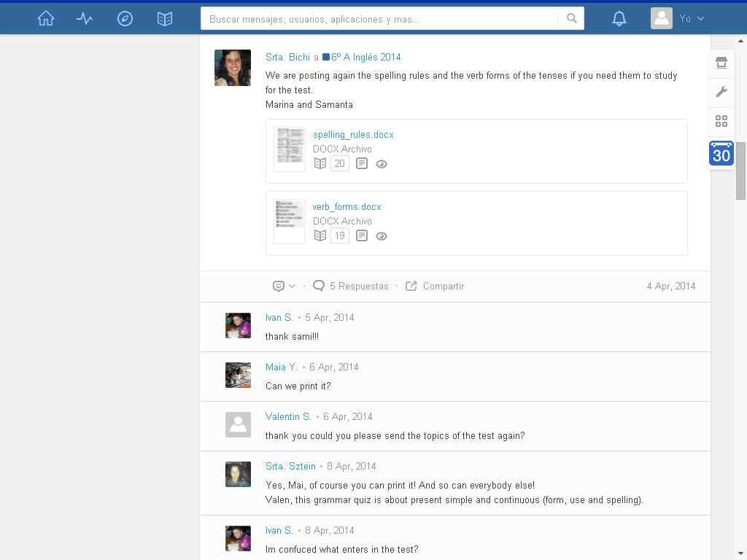Click Maia Y.'s avatar picture
747x560 pixels.
239,376
